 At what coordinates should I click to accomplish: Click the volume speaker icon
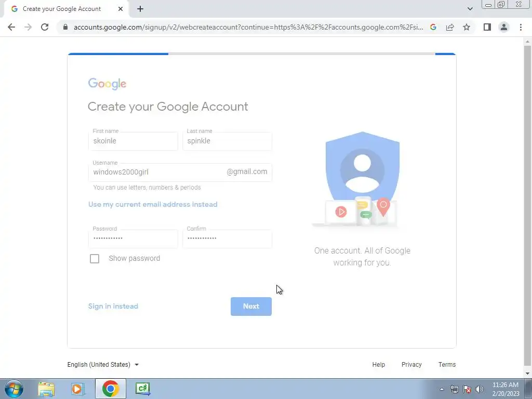coord(479,389)
